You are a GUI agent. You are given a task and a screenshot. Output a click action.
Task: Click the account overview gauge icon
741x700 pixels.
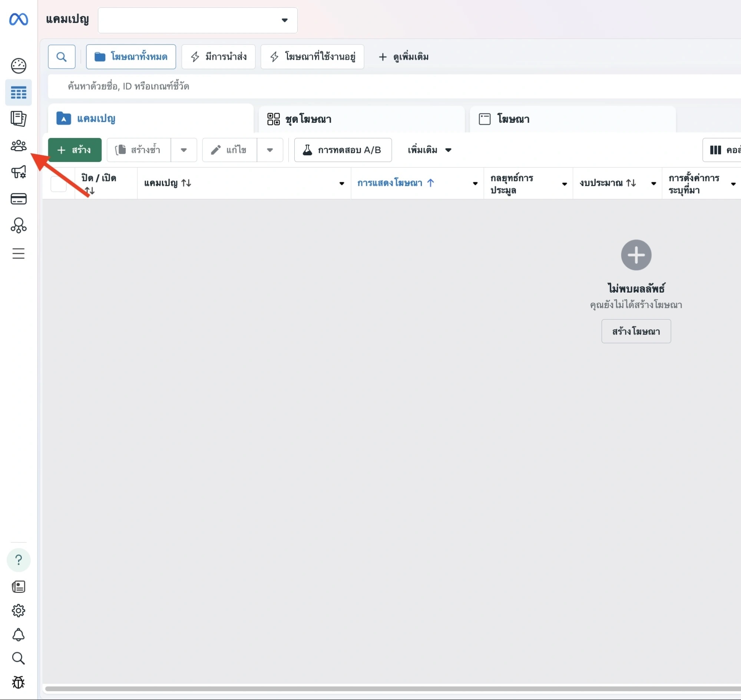[x=18, y=66]
